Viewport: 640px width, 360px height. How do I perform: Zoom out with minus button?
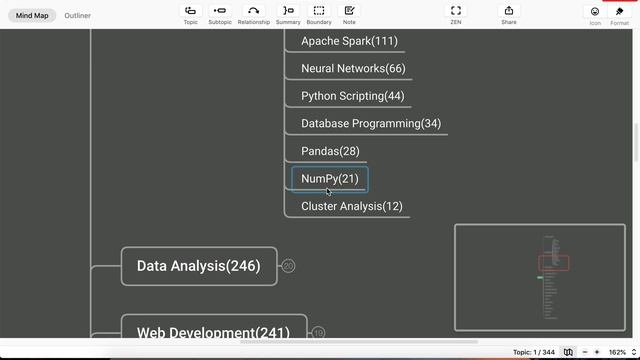click(584, 352)
